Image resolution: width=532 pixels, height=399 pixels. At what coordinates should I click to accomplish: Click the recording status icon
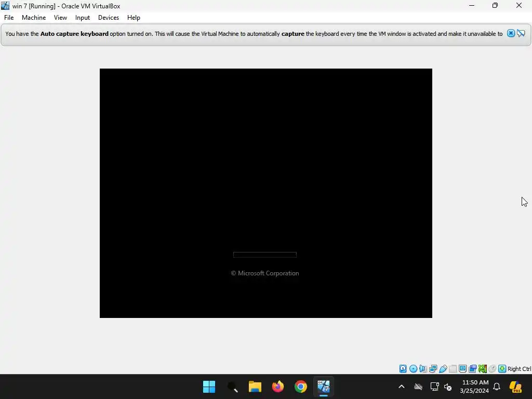(472, 368)
